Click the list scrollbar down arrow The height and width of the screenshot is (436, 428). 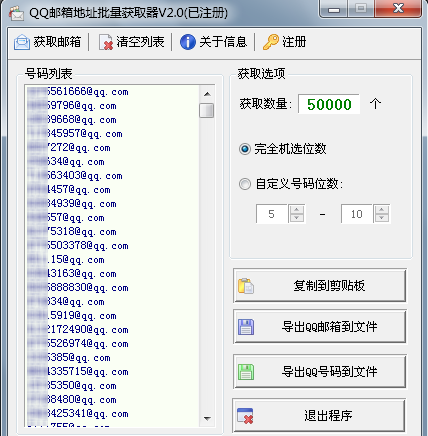tap(207, 419)
